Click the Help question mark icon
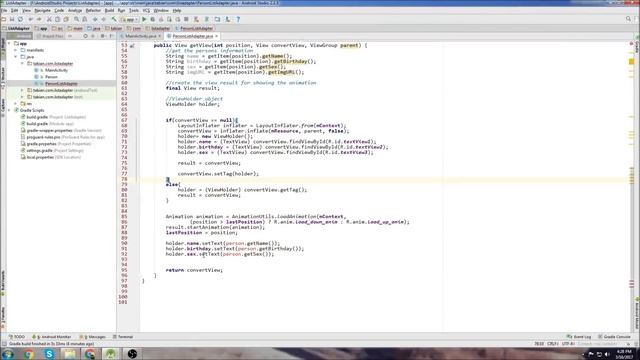This screenshot has width=640, height=360. pyautogui.click(x=238, y=19)
